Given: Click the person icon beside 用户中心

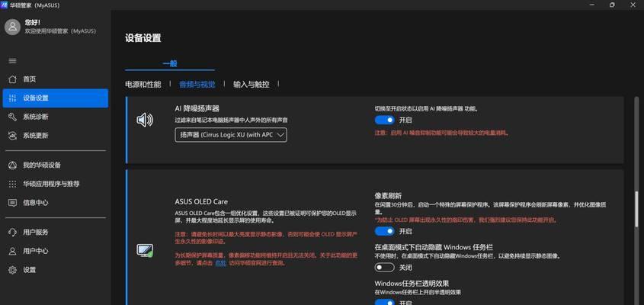Looking at the screenshot, I should point(13,251).
